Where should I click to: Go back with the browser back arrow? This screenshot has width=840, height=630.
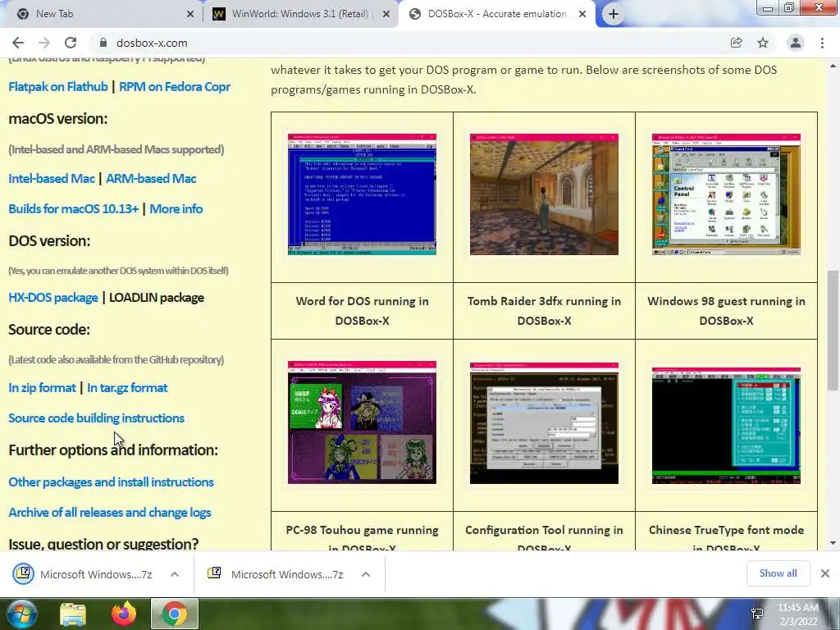[x=18, y=43]
